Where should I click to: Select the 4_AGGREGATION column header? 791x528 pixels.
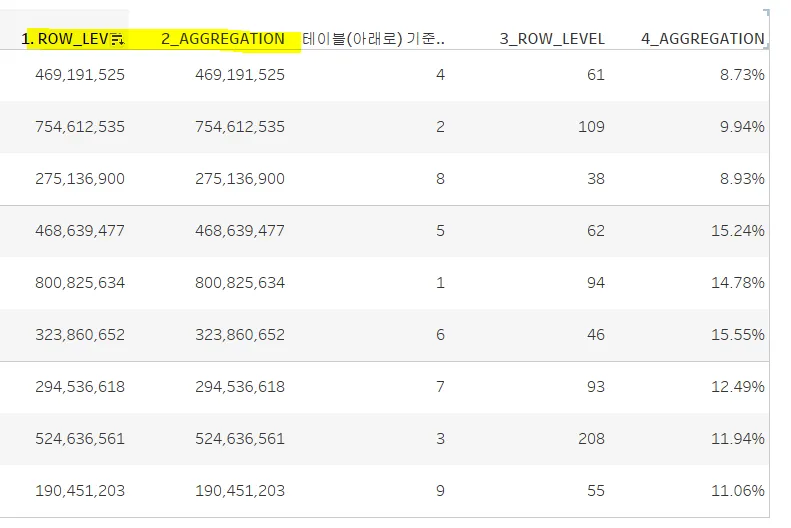pos(703,39)
